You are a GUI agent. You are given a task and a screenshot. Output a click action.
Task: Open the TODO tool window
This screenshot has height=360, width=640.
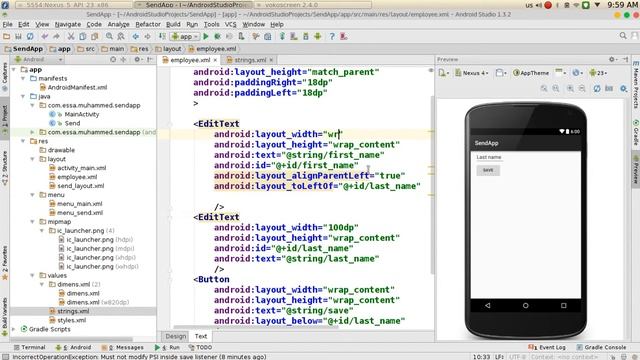(200, 347)
